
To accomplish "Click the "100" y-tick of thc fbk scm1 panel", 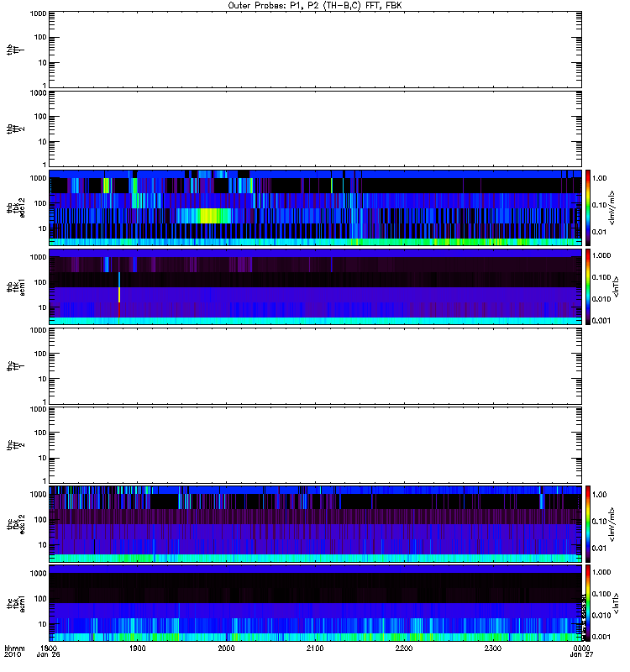I will 40,599.
